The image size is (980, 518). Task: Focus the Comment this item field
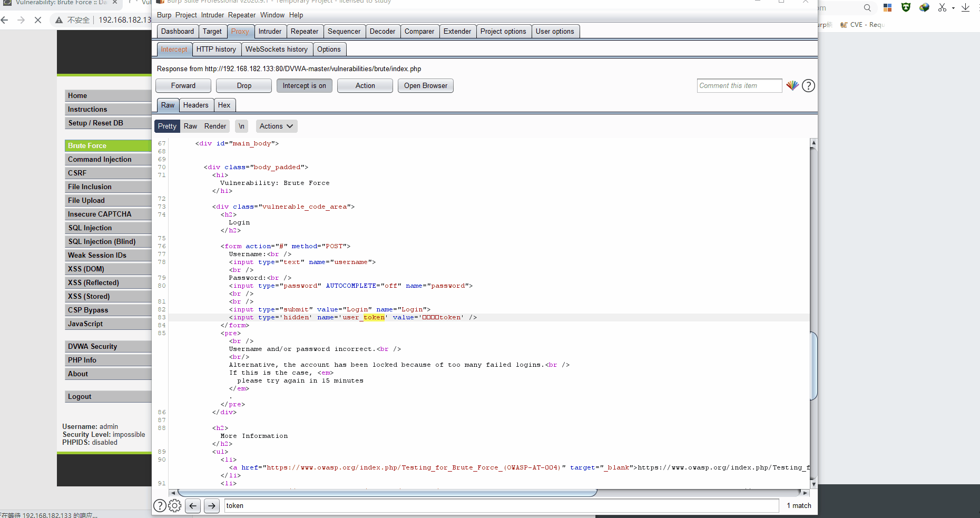[739, 86]
